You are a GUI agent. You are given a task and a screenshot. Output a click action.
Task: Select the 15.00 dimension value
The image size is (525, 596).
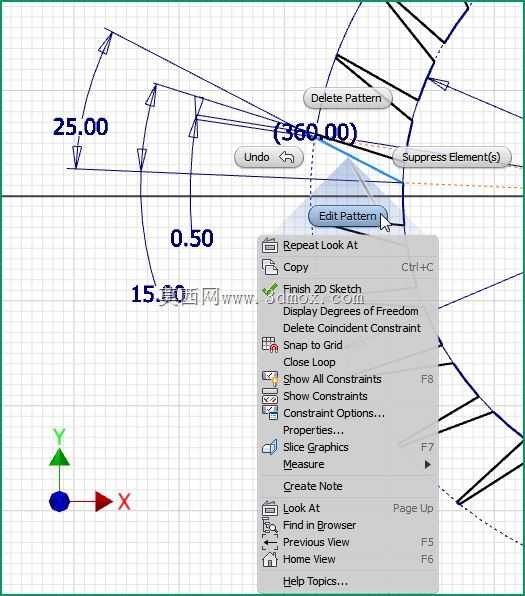coord(158,294)
